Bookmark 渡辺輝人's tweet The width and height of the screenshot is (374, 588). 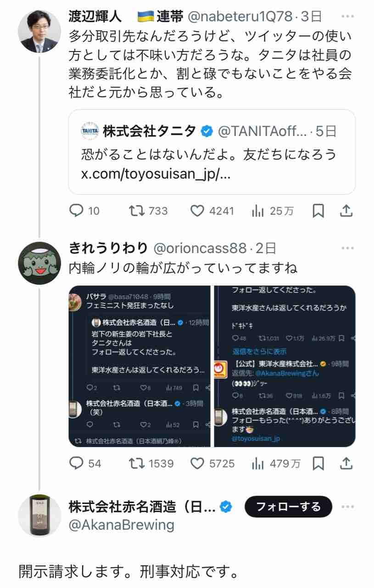[x=318, y=211]
